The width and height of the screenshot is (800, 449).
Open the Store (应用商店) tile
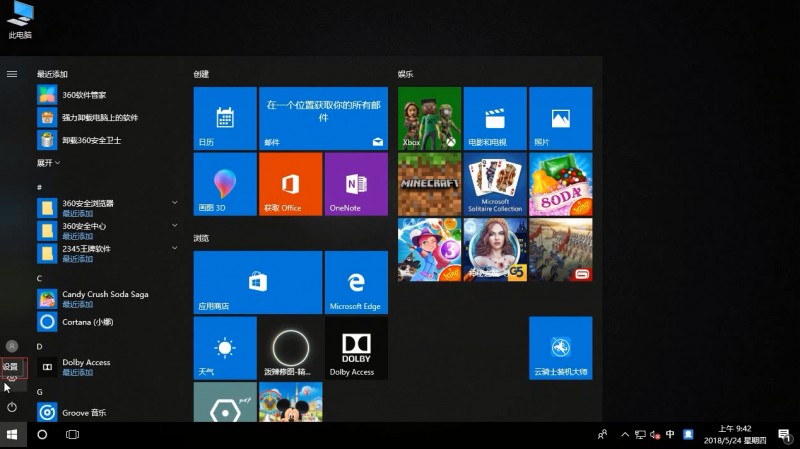click(258, 282)
